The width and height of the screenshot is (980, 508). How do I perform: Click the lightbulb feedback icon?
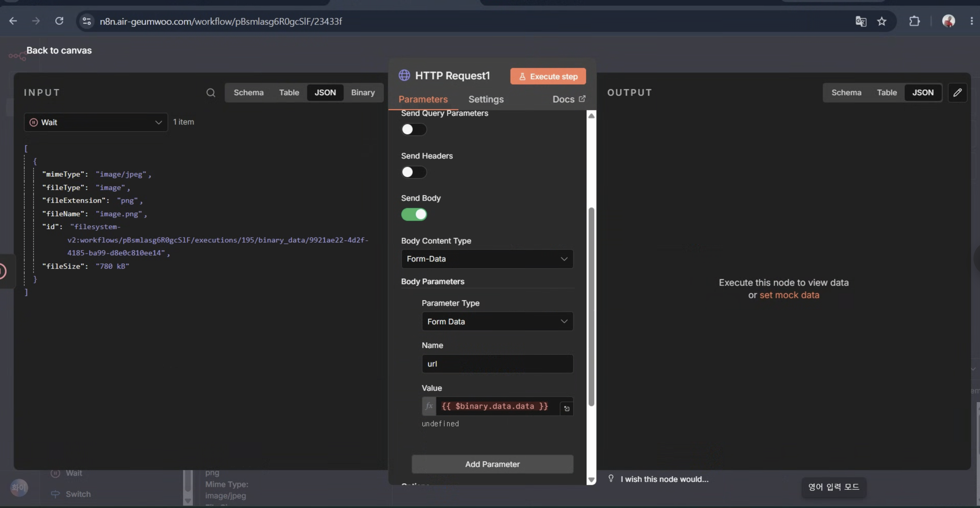tap(610, 478)
